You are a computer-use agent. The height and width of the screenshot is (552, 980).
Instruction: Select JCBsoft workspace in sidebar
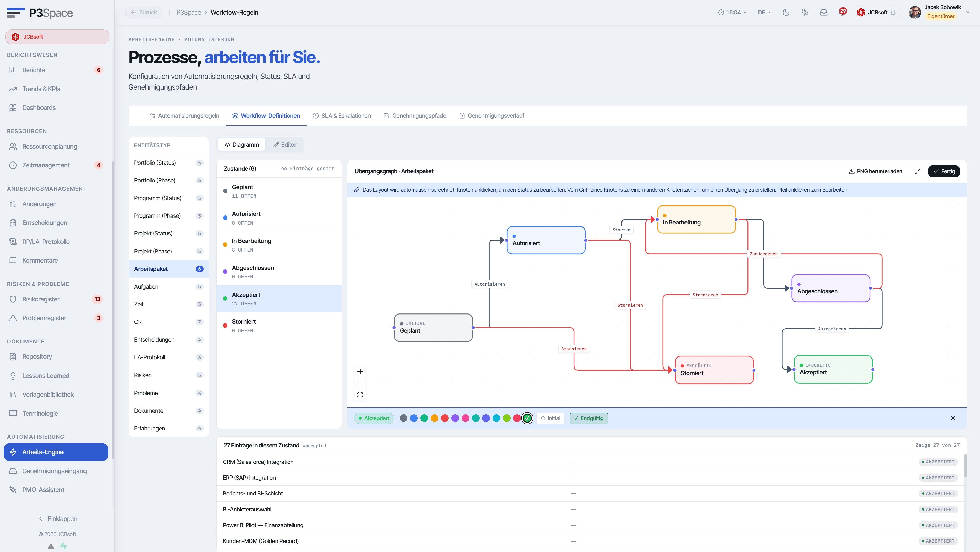pos(57,37)
